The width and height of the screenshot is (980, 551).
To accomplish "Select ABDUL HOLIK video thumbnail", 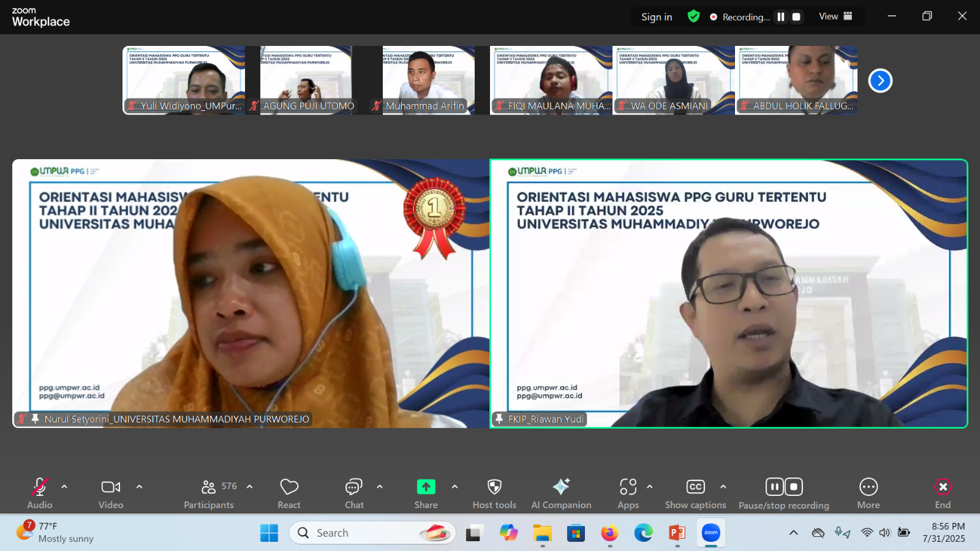I will [796, 80].
